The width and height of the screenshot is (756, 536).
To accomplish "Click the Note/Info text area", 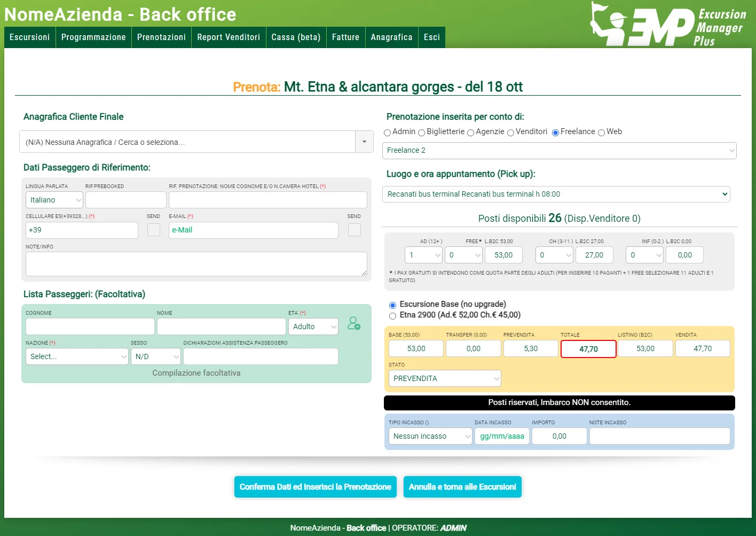I will point(196,264).
